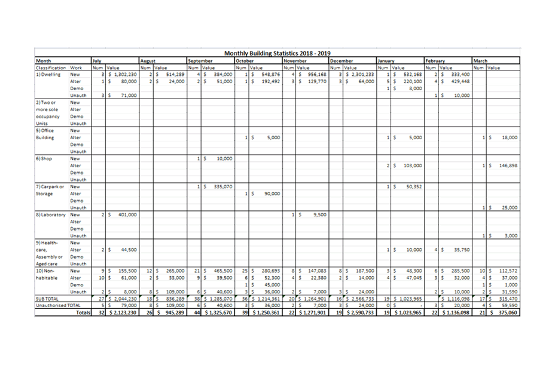
Task: Select the 'December' month header cell
Action: tap(352, 61)
